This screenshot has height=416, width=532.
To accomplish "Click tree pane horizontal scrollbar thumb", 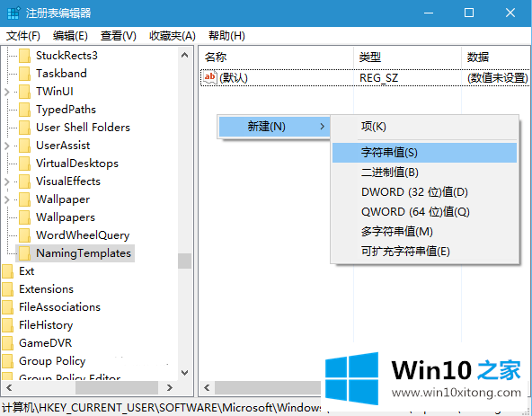I will pos(117,387).
